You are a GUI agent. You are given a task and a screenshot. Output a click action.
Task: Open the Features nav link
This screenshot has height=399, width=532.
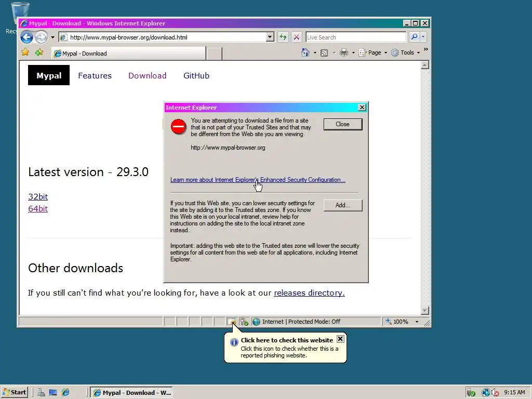[95, 76]
